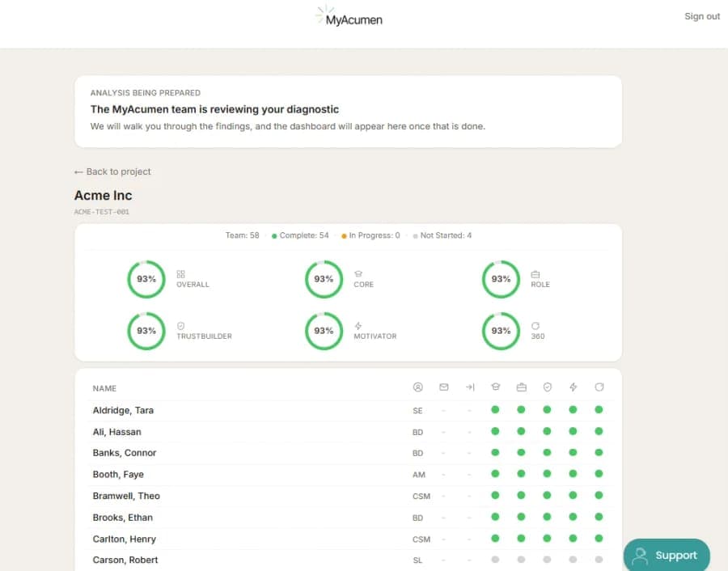Click the briefcase column header icon

point(522,387)
